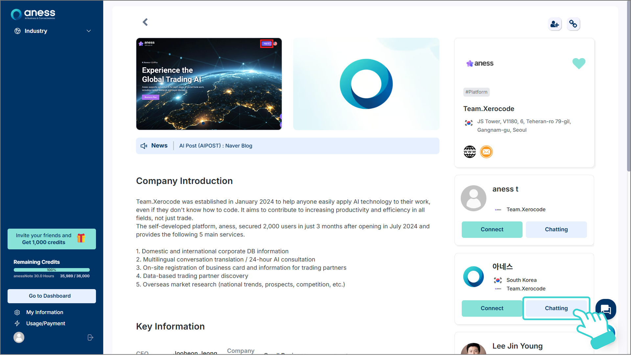Connect with 아네스
This screenshot has height=364, width=631.
[492, 308]
